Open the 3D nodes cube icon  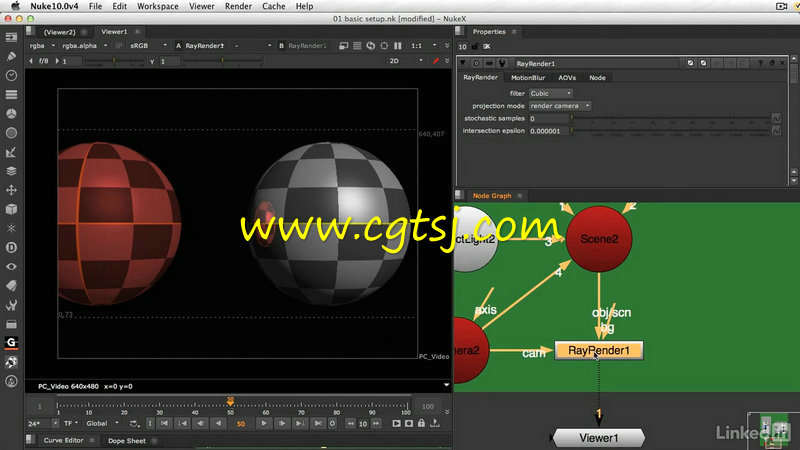pyautogui.click(x=11, y=209)
